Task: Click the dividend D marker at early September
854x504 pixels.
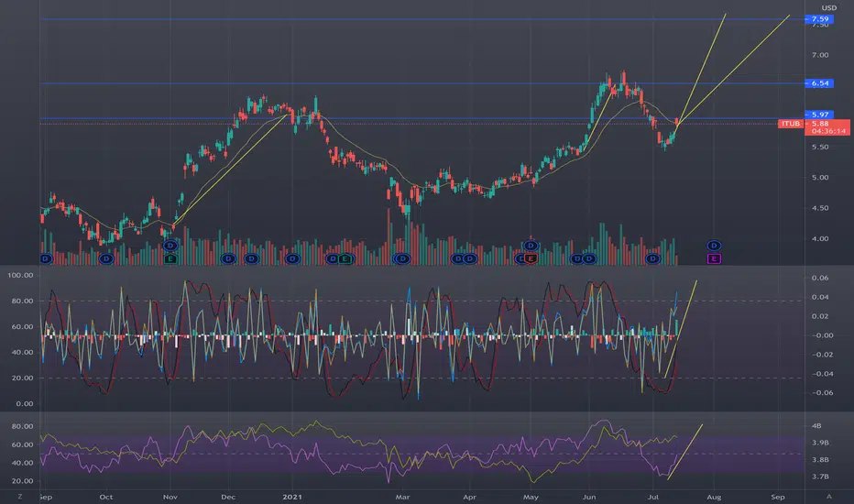Action: [46, 258]
